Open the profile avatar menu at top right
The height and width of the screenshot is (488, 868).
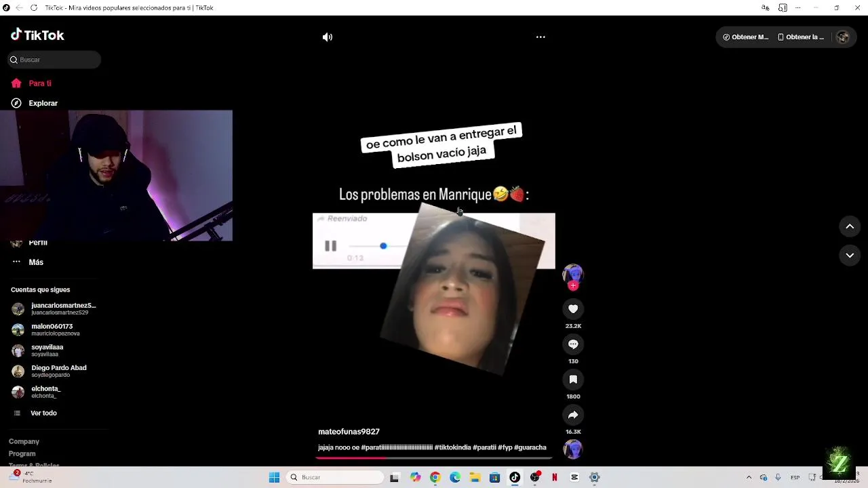coord(843,37)
